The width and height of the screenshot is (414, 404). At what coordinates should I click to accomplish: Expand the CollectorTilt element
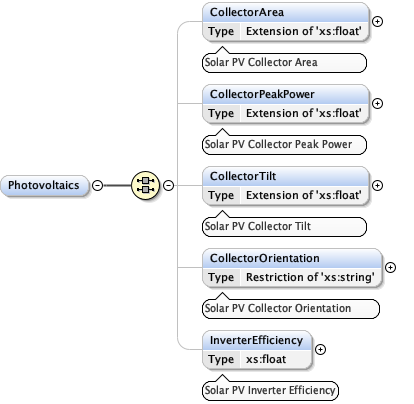377,186
